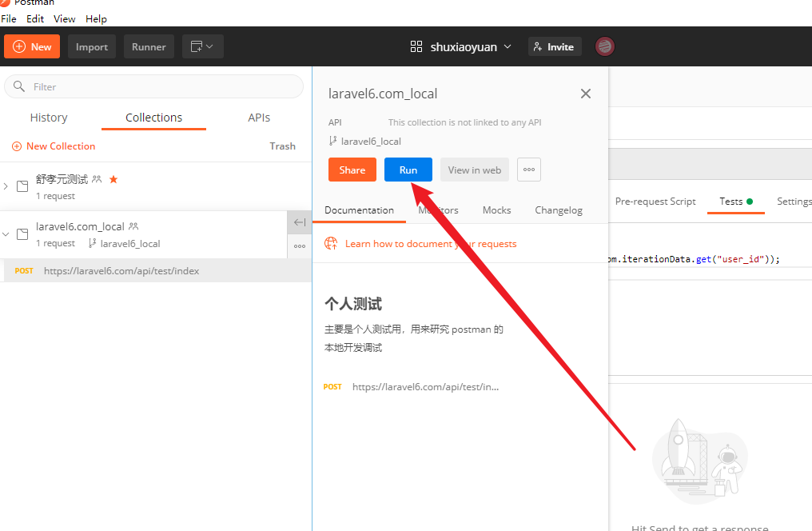Open the user avatar menu
812x531 pixels.
tap(604, 46)
